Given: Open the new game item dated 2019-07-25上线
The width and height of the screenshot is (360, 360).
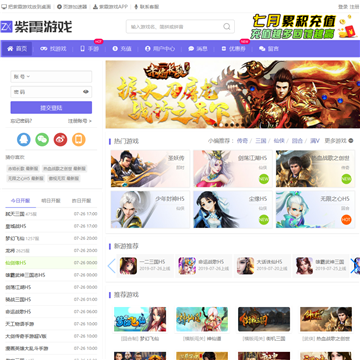Looking at the screenshot, I should 321,266.
